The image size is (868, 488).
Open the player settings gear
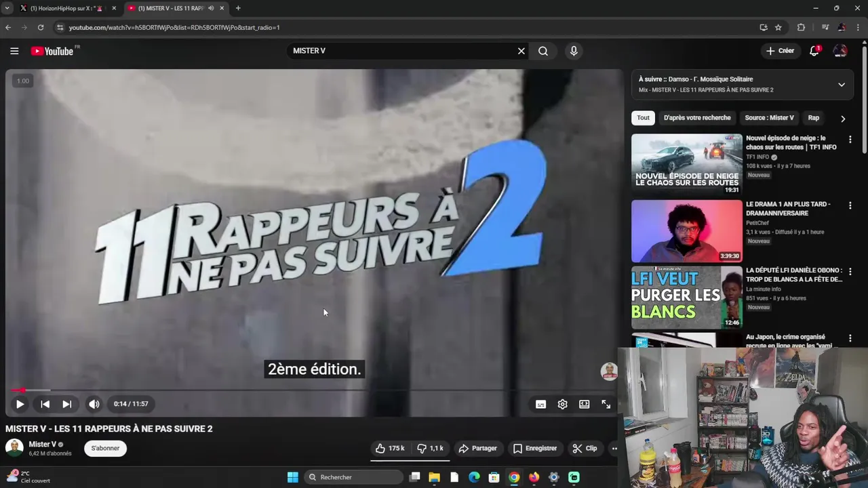562,404
